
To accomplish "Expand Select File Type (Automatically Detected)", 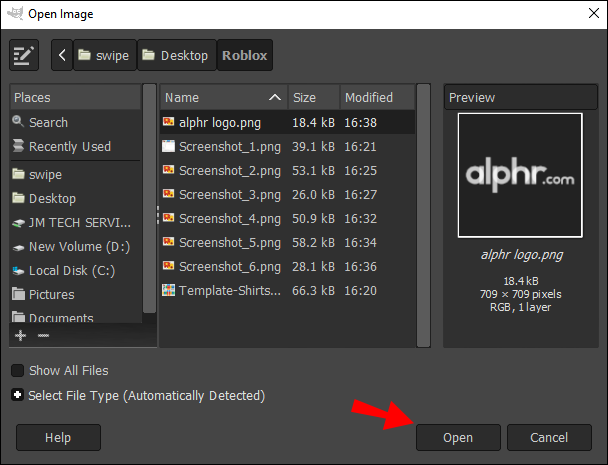I will 18,395.
